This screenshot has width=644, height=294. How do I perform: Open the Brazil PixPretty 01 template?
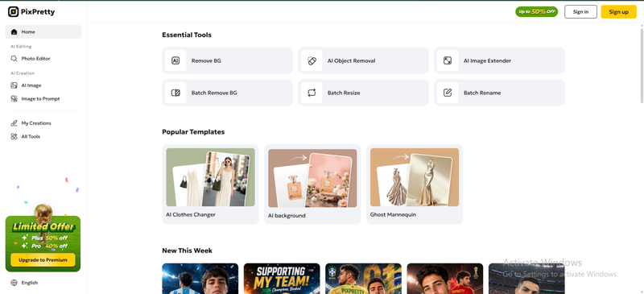[364, 279]
